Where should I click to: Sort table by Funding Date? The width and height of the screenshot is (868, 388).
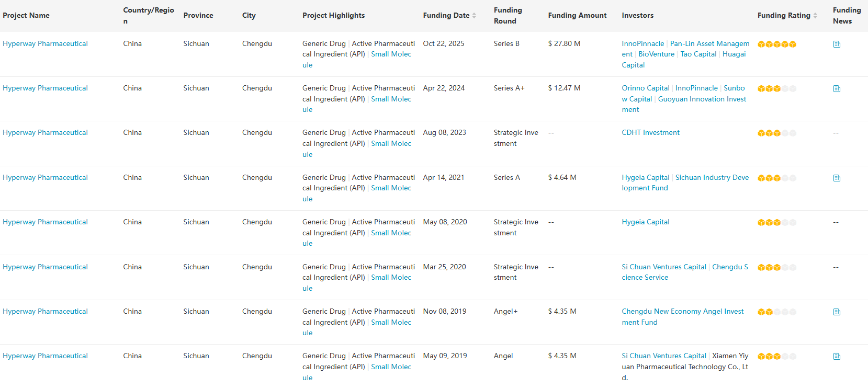(x=474, y=16)
